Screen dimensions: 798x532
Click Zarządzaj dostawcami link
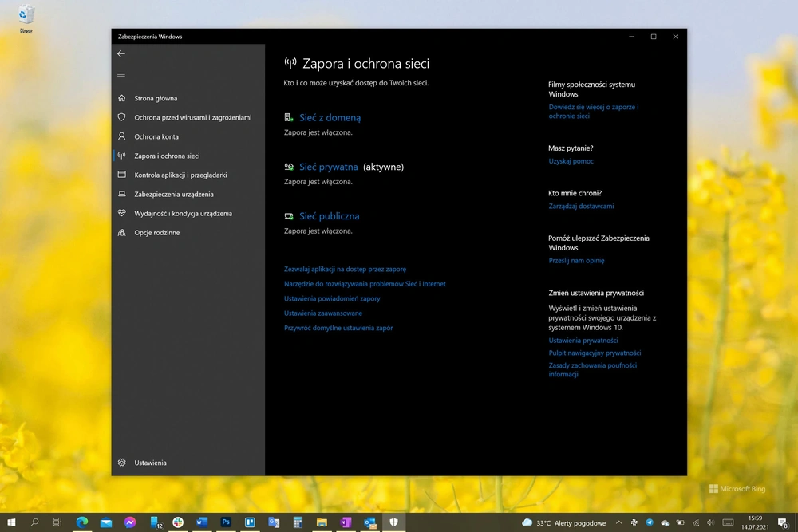pos(581,206)
